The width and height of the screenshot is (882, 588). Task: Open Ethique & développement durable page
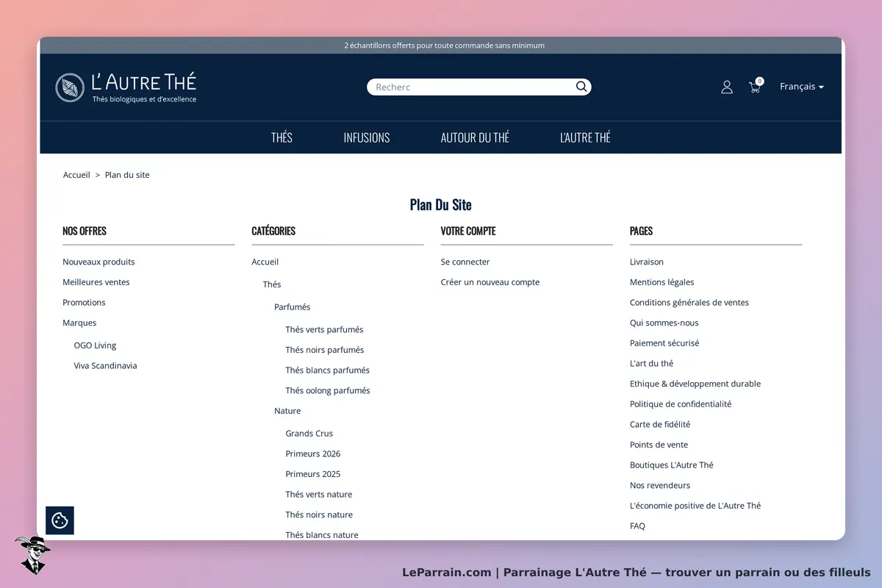695,384
